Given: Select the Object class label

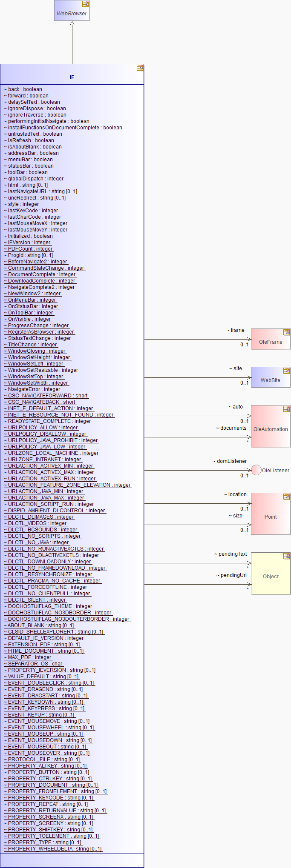Looking at the screenshot, I should point(271,577).
